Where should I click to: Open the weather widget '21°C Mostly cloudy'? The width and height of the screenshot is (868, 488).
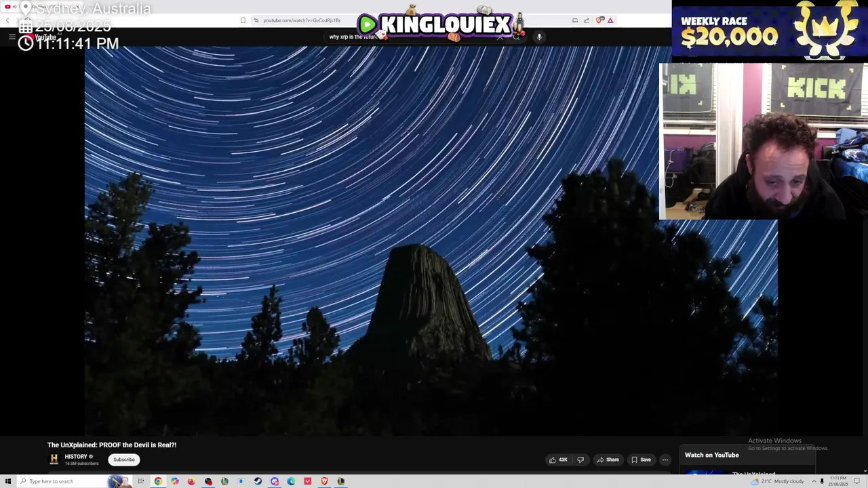(x=777, y=481)
